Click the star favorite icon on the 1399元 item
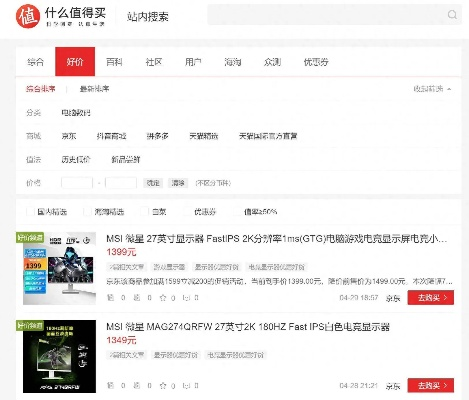 click(x=163, y=298)
